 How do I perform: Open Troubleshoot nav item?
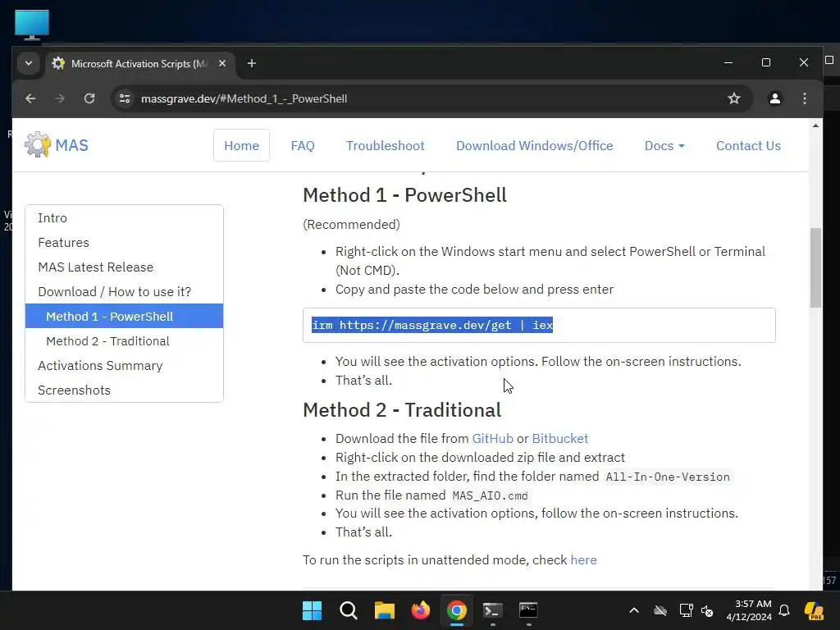[386, 146]
